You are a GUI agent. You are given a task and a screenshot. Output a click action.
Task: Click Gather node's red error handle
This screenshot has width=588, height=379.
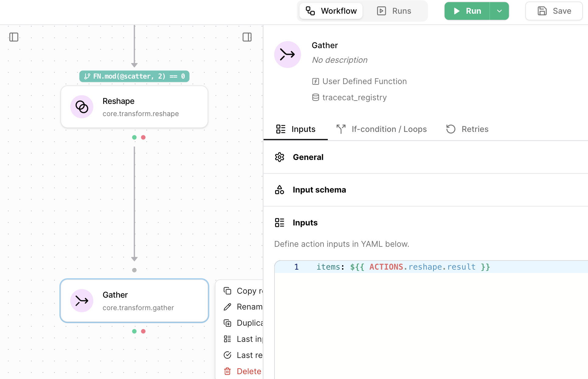(x=143, y=331)
